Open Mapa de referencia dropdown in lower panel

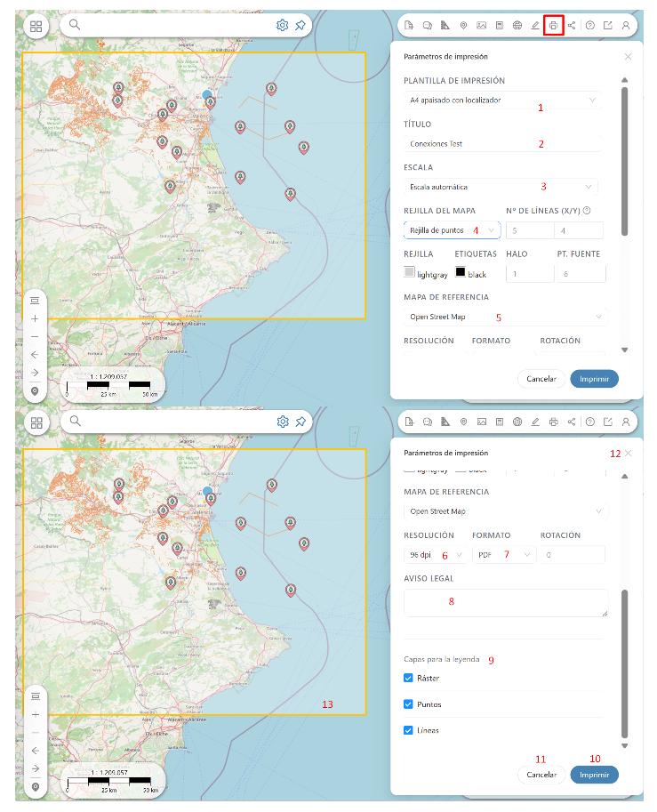[x=505, y=511]
